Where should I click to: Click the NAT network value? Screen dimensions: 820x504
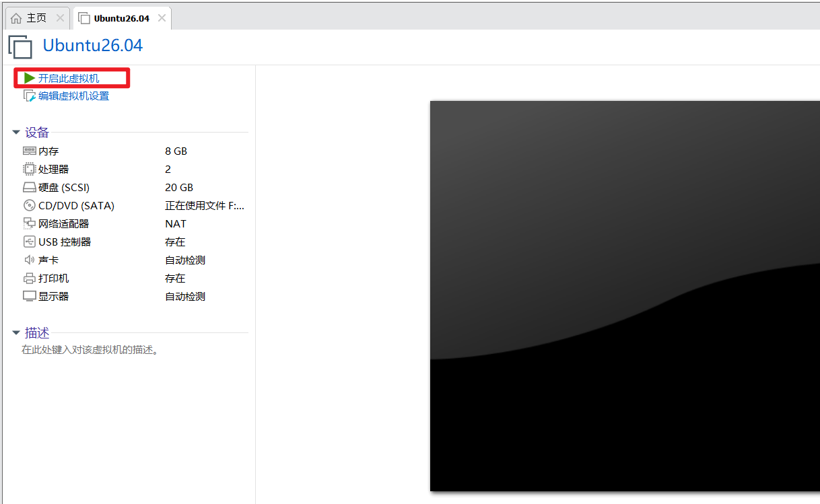[176, 223]
